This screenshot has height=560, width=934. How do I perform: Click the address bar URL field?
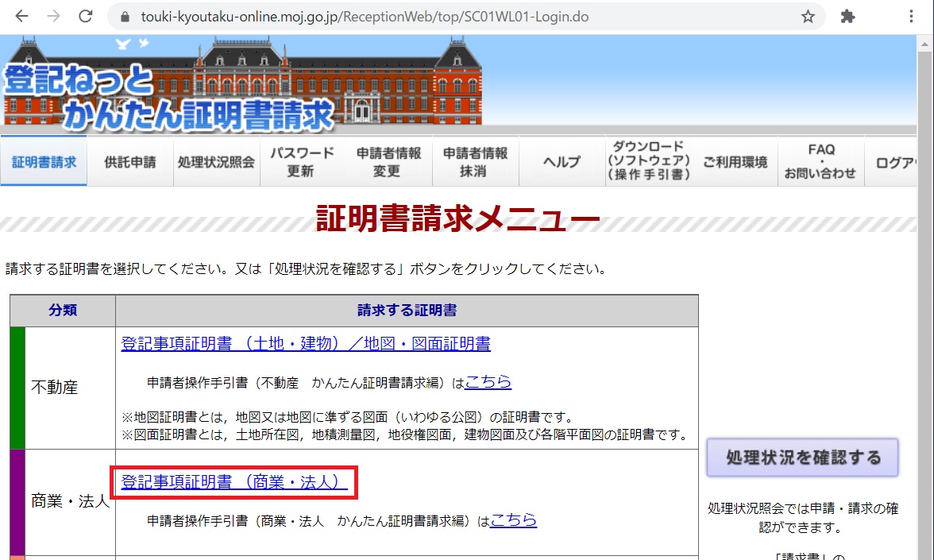click(461, 16)
